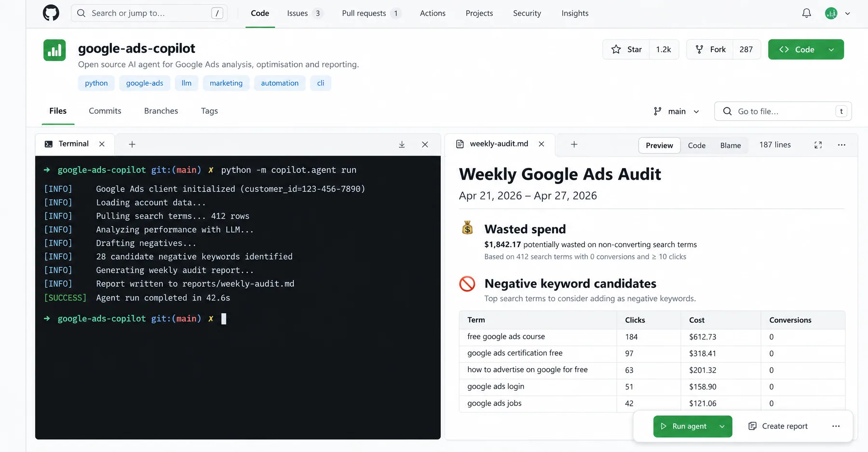Open more options in floating action bar

[836, 426]
